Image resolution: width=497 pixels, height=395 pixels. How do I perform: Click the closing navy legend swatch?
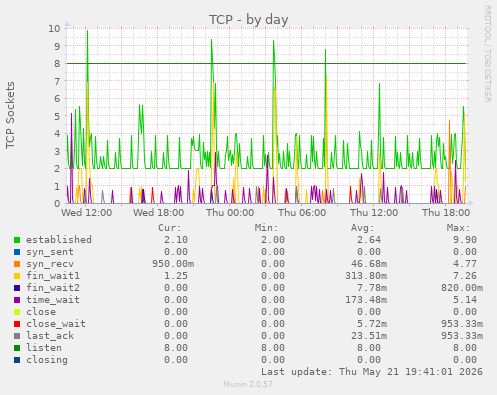click(x=17, y=360)
